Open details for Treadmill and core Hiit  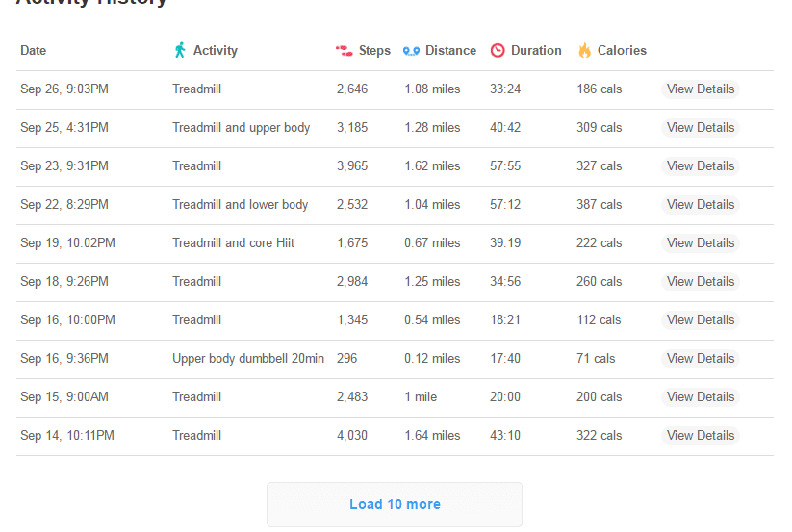(x=700, y=242)
